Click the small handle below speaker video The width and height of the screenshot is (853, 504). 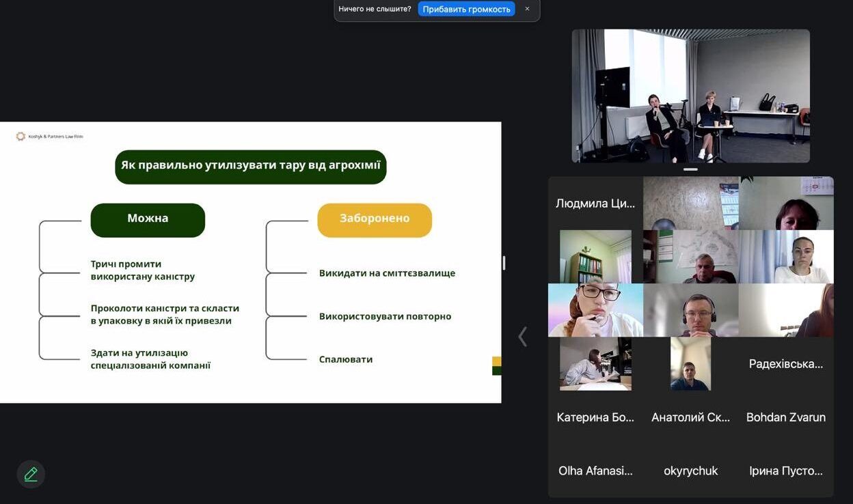coord(690,169)
